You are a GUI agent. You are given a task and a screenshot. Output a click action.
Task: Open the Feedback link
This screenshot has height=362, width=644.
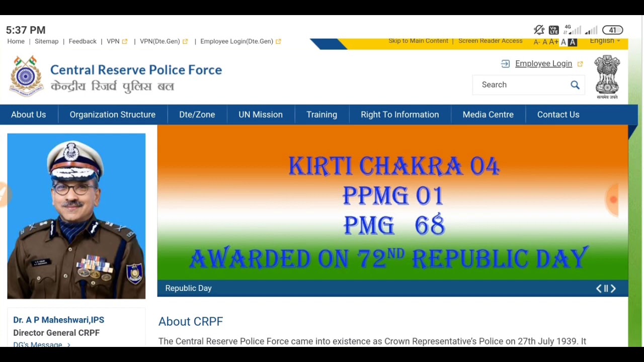click(83, 42)
